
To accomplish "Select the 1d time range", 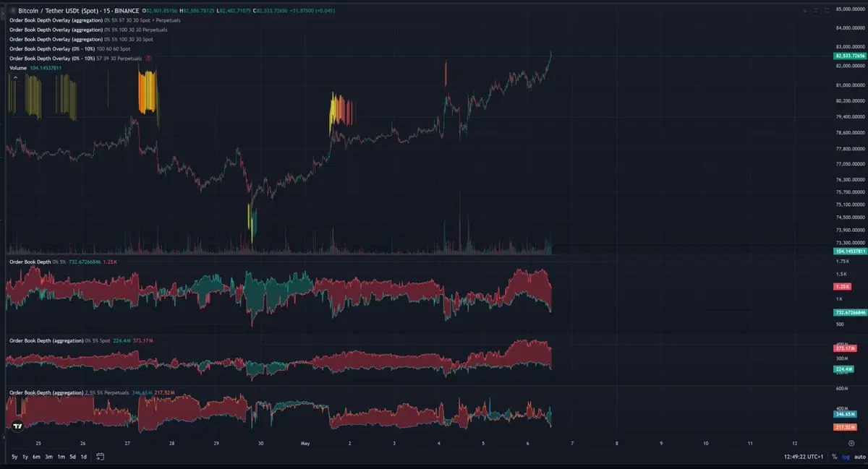I will pyautogui.click(x=84, y=457).
